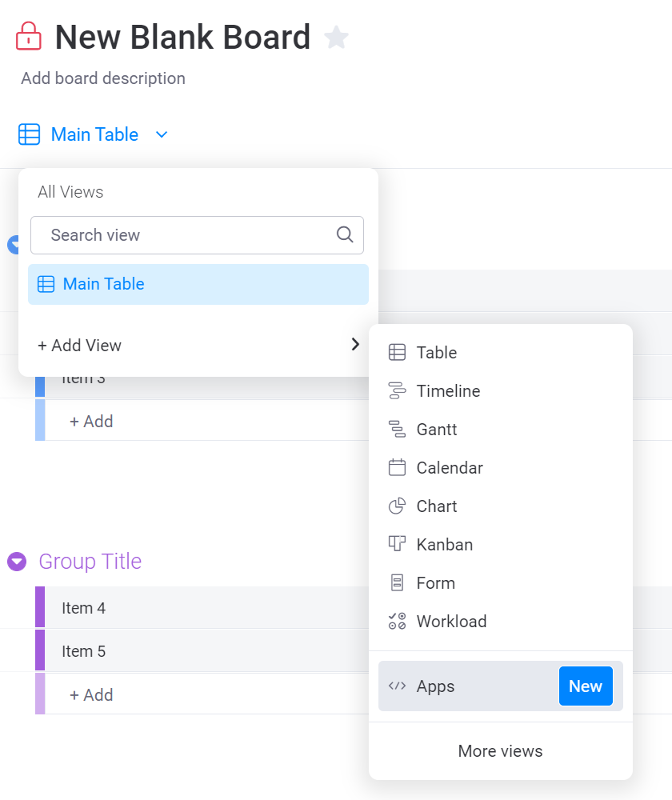Click Add board description text
This screenshot has width=672, height=800.
click(103, 78)
